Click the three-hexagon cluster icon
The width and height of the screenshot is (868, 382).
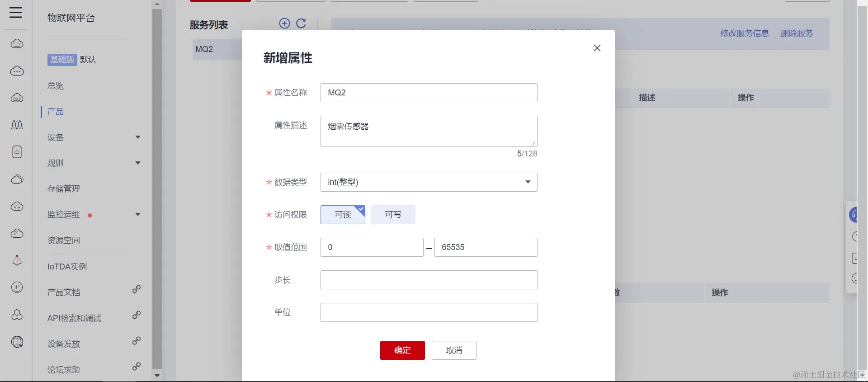click(x=17, y=315)
